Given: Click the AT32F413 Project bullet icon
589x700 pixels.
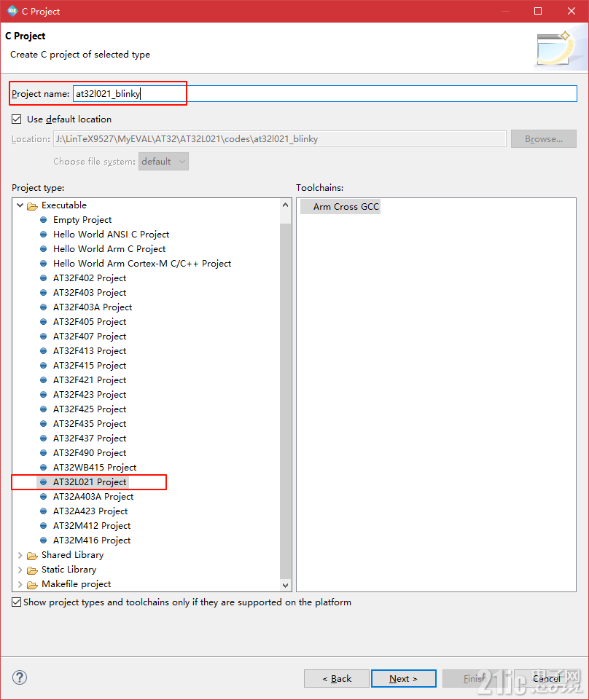Looking at the screenshot, I should coord(43,351).
